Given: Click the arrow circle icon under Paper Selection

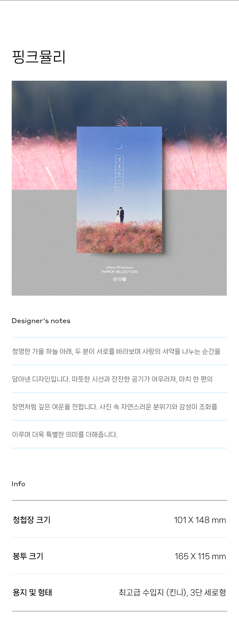Looking at the screenshot, I should pyautogui.click(x=120, y=279).
